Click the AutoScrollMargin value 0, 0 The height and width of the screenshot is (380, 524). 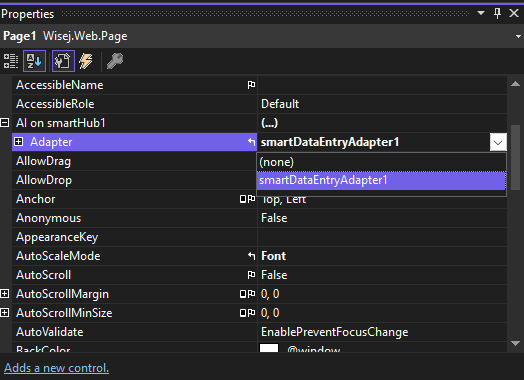click(x=382, y=294)
